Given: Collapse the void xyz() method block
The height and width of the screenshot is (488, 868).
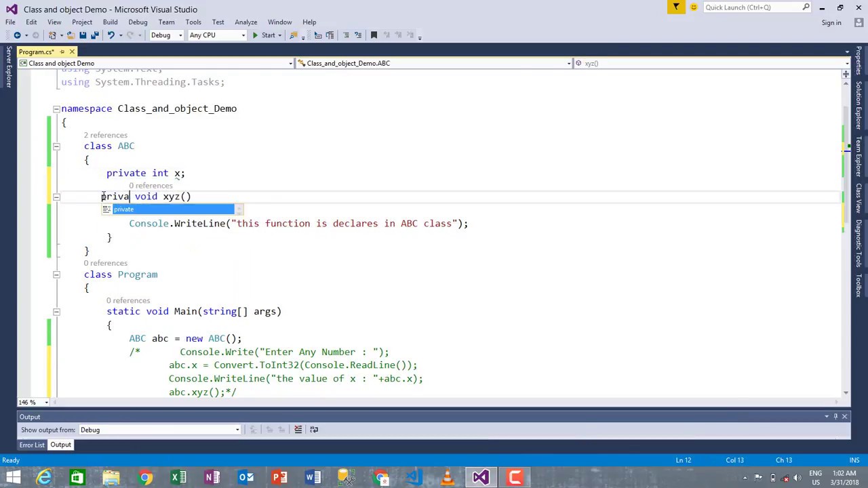Looking at the screenshot, I should tap(56, 197).
